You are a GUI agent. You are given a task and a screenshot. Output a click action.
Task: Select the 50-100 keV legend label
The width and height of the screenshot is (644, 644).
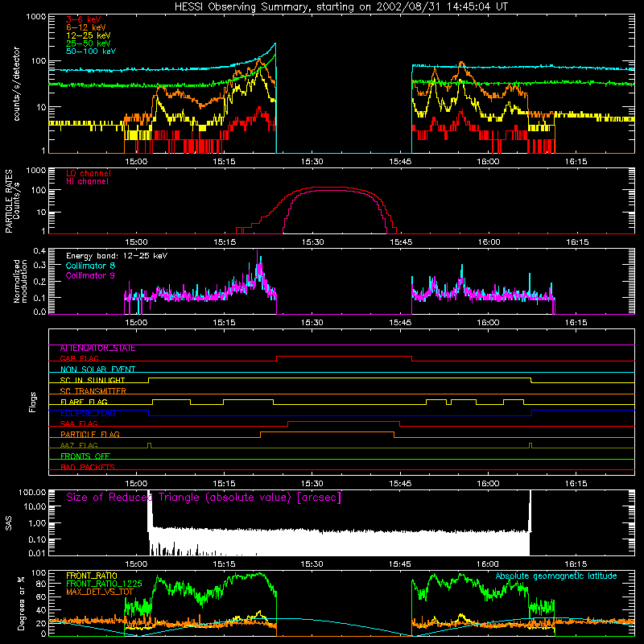(x=91, y=52)
